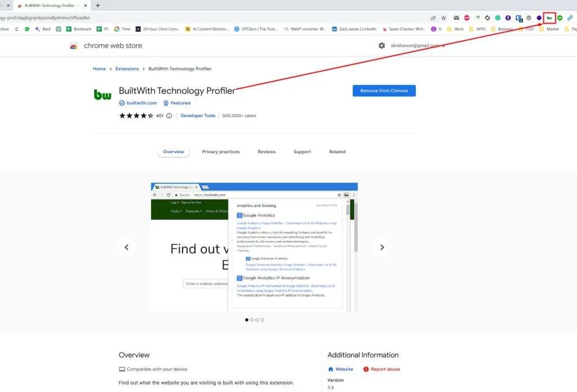Open the GPTZero bookmark
Screen dimensions: 577x392
pyautogui.click(x=256, y=29)
